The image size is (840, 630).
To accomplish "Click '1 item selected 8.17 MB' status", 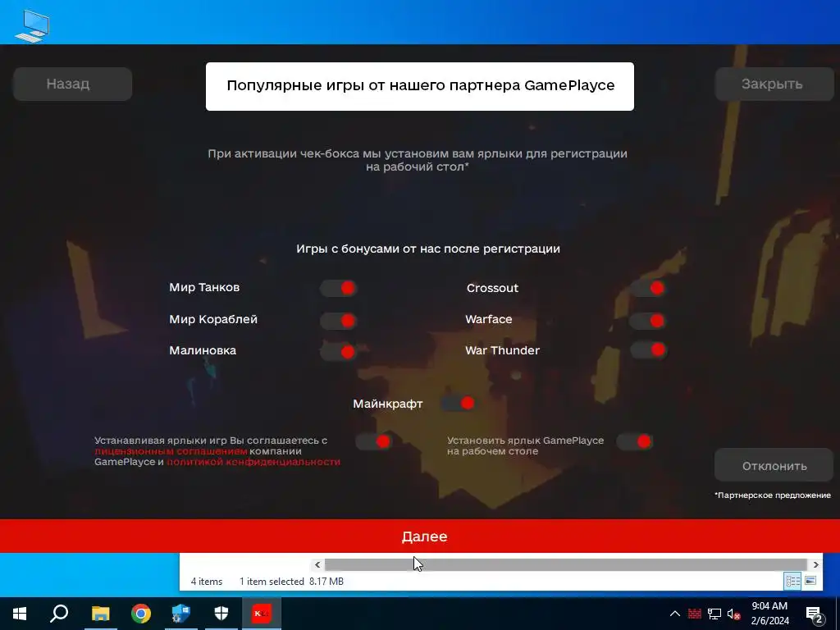I will tap(291, 582).
